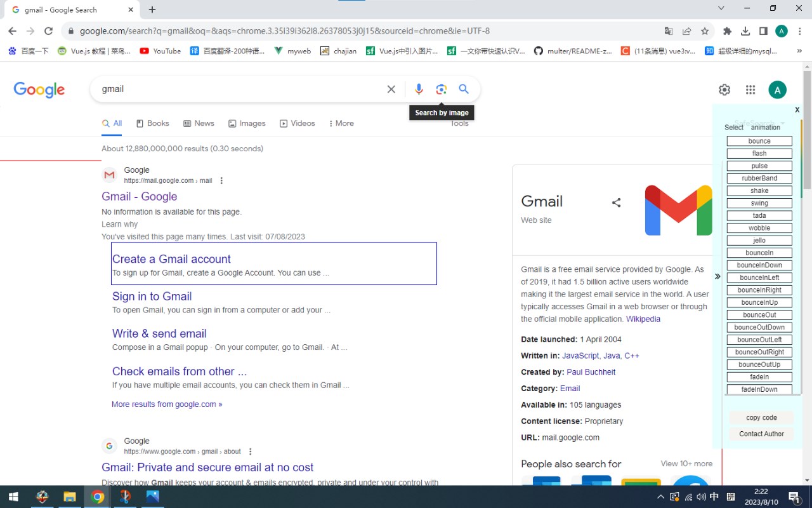
Task: Switch to News results tab
Action: click(199, 123)
